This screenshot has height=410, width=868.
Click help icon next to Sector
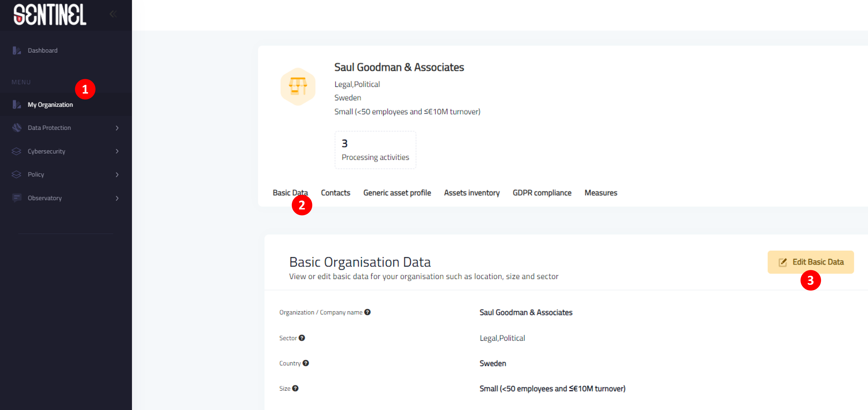302,338
